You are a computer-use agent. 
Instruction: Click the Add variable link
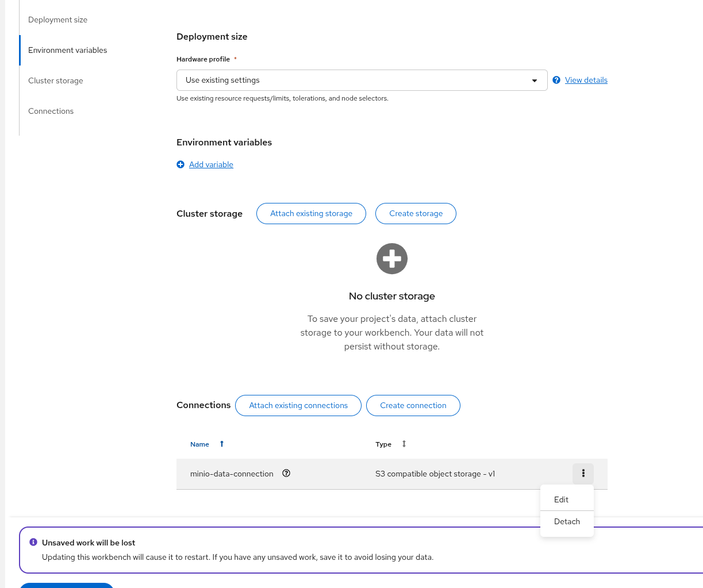click(x=211, y=164)
